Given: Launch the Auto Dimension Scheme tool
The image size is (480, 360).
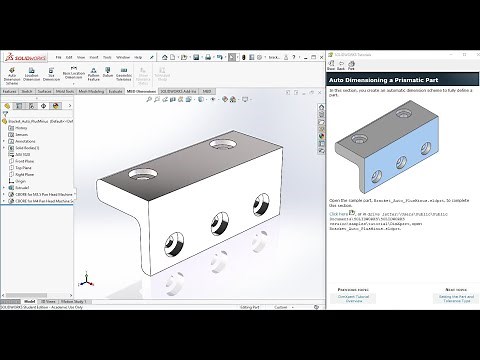Looking at the screenshot, I should pos(12,76).
